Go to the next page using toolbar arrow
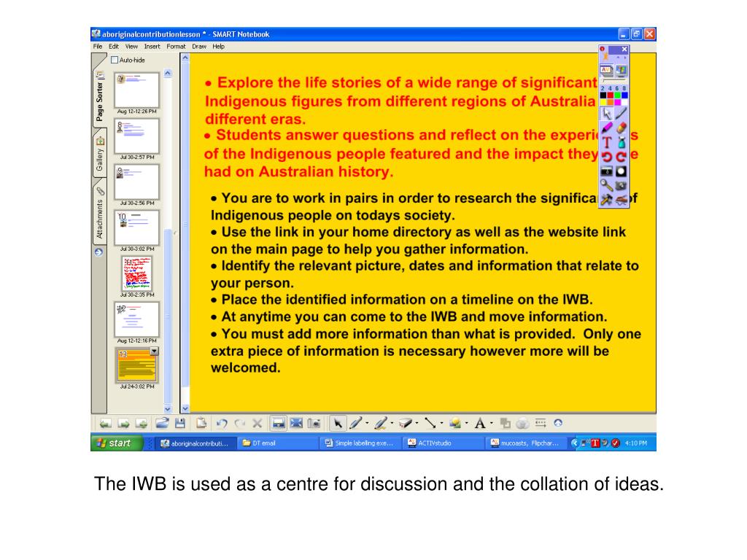The width and height of the screenshot is (747, 560). pyautogui.click(x=123, y=423)
